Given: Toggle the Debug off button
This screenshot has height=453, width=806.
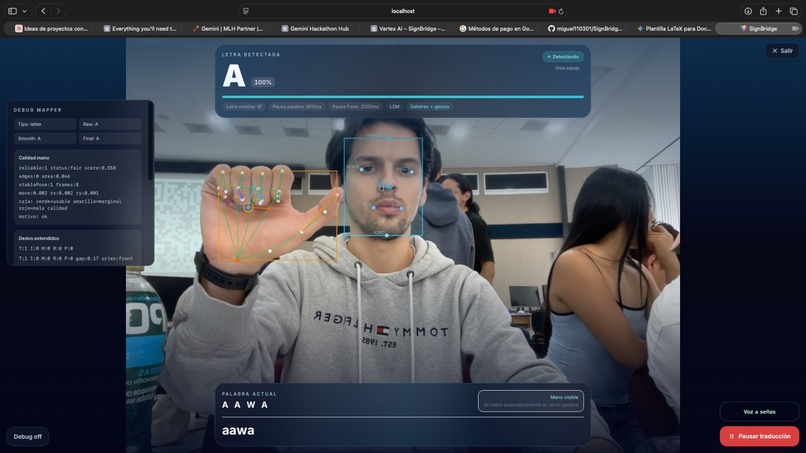Looking at the screenshot, I should [x=28, y=437].
